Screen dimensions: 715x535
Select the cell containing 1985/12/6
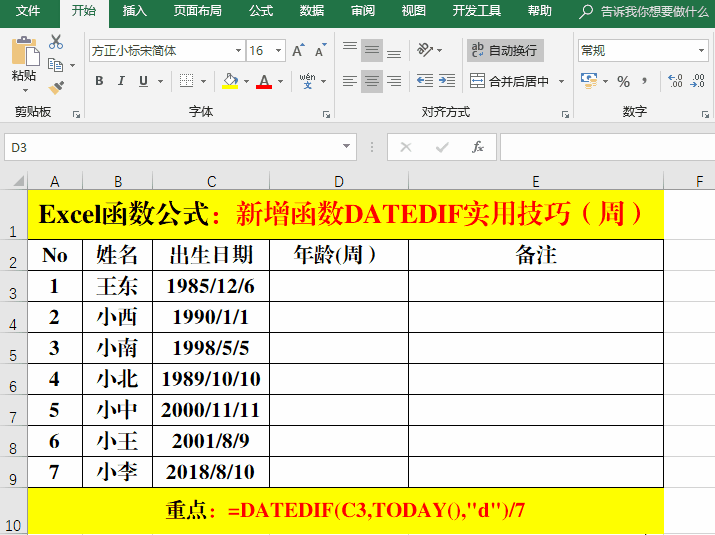point(211,286)
